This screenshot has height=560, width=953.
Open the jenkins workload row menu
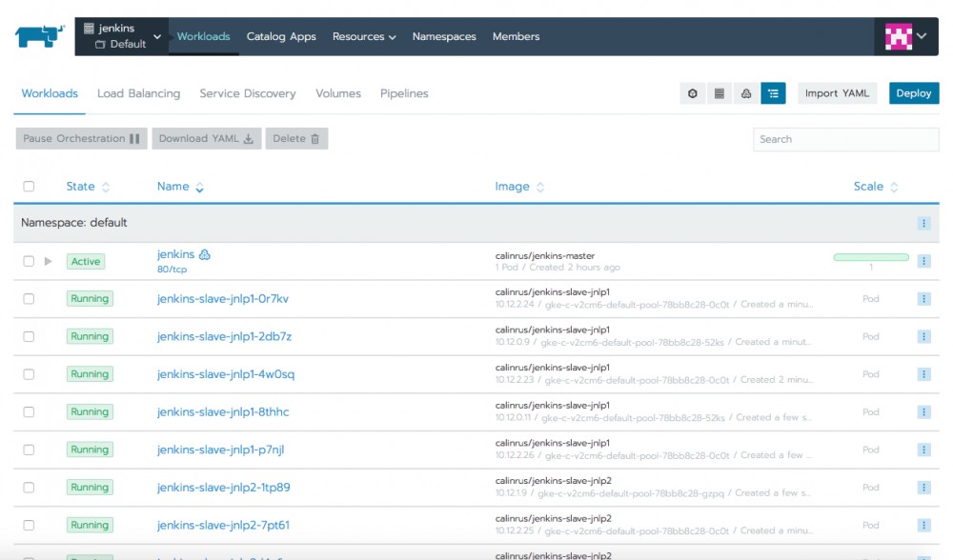(922, 260)
